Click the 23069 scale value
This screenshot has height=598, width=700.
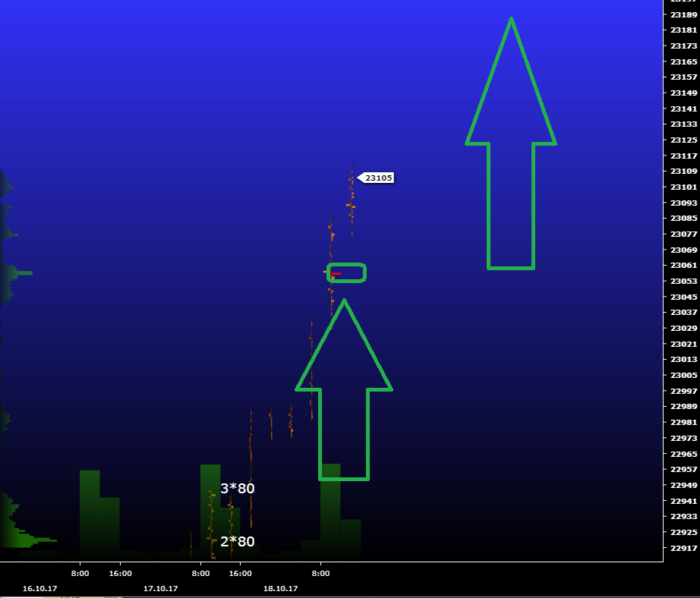coord(683,250)
